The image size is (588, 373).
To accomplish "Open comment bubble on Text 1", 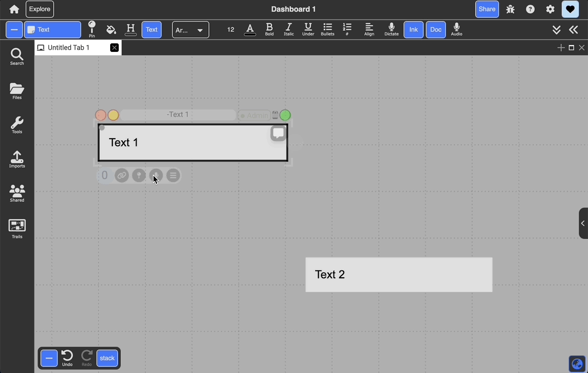I will [278, 133].
